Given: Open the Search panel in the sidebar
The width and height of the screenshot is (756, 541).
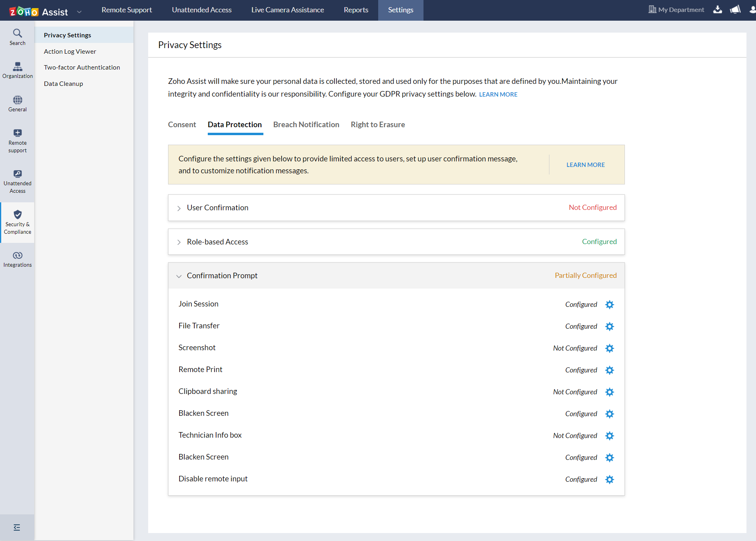Looking at the screenshot, I should pyautogui.click(x=17, y=36).
